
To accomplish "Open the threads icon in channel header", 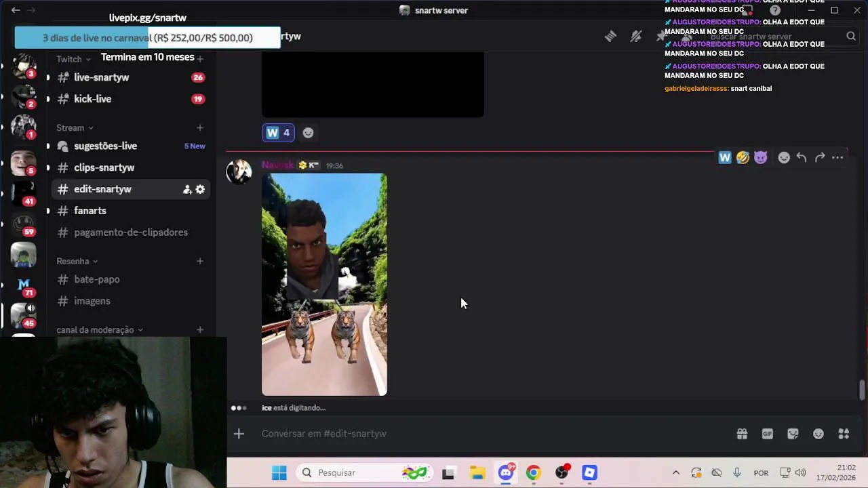I will [x=610, y=37].
